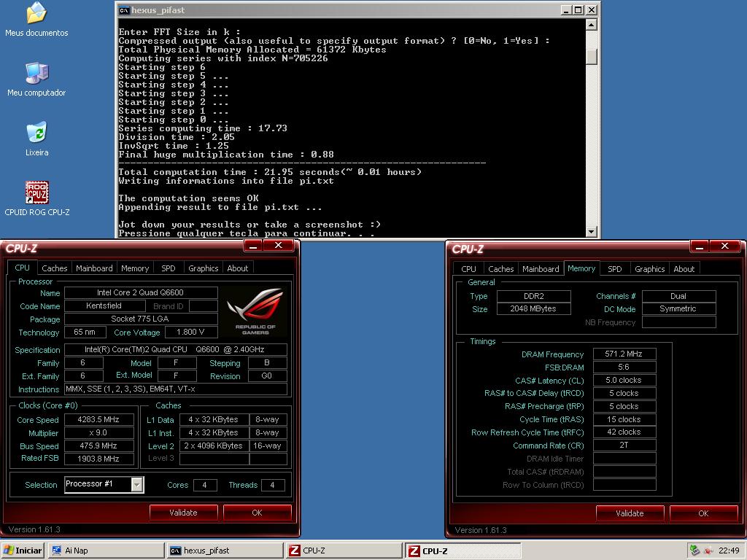Click the FSB:DRAM ratio value 5:6
Viewport: 747px width, 560px height.
click(x=624, y=367)
